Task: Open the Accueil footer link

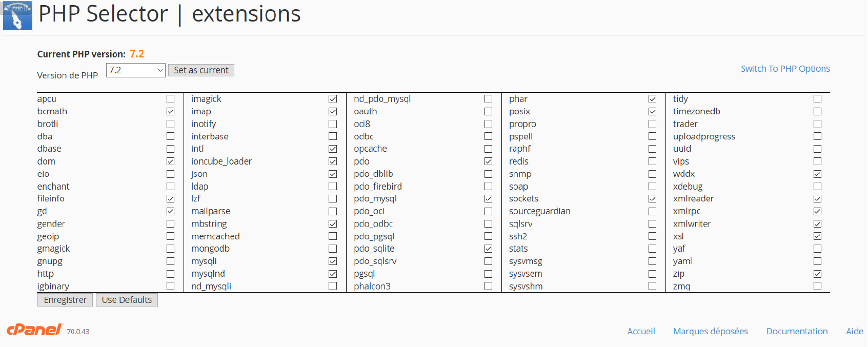Action: (641, 331)
